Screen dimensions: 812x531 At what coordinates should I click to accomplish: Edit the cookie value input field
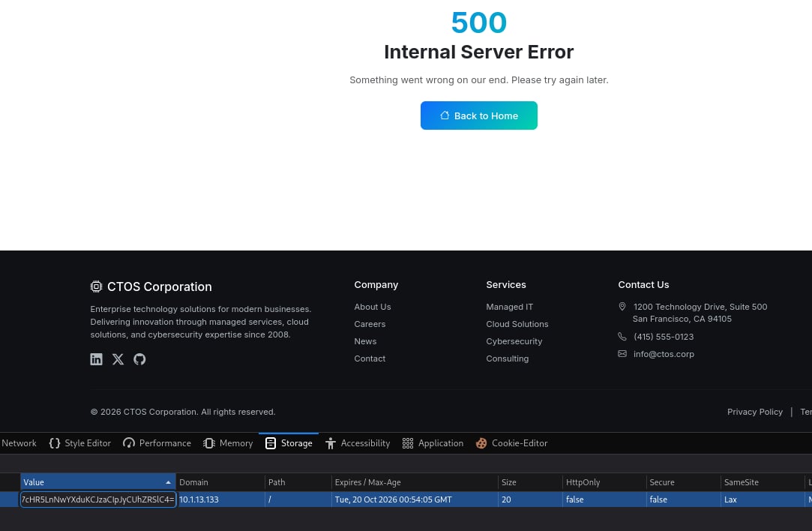coord(98,499)
